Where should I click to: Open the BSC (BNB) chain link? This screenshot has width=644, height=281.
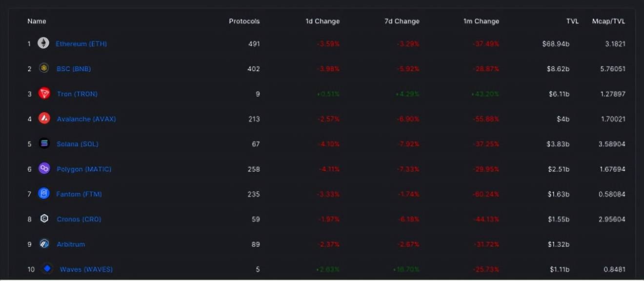[74, 69]
